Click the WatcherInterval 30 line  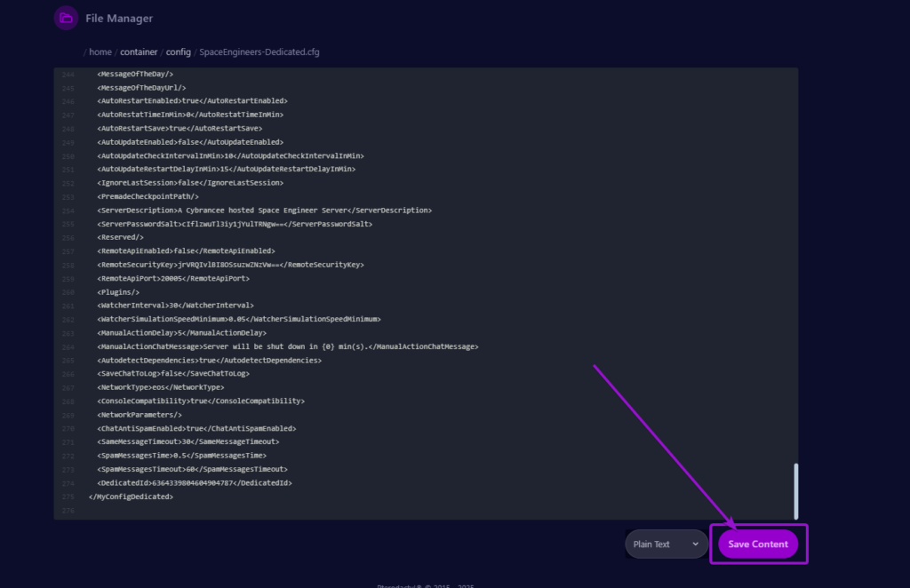(175, 306)
